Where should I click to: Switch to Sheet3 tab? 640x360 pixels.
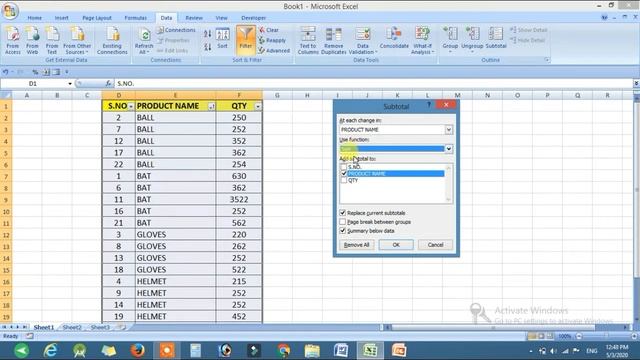(x=100, y=327)
